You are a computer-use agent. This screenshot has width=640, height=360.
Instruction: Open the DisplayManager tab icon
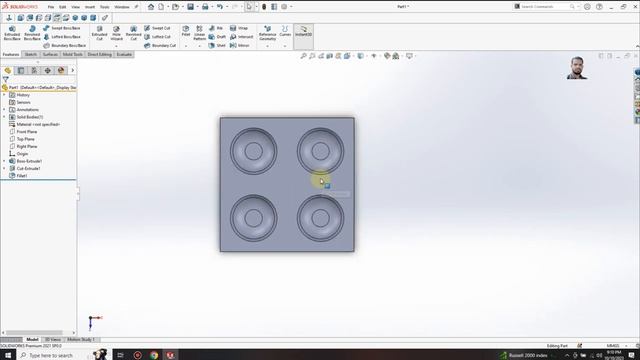click(x=61, y=70)
